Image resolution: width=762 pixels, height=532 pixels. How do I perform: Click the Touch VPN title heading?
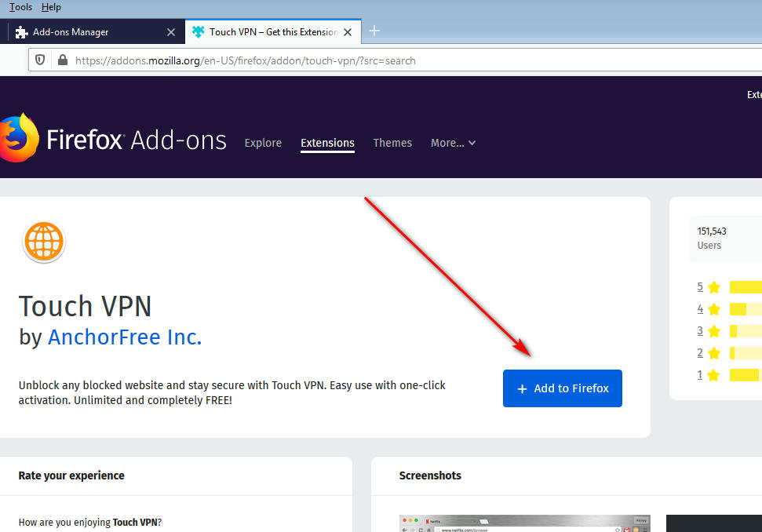click(x=85, y=306)
